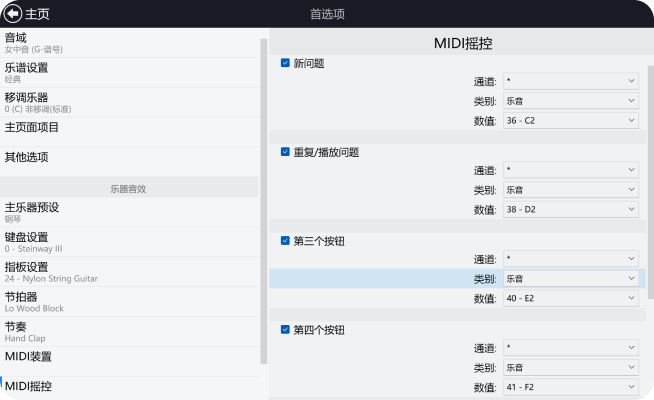Open the 乐谱设置 settings item
The width and height of the screenshot is (654, 400).
point(130,72)
